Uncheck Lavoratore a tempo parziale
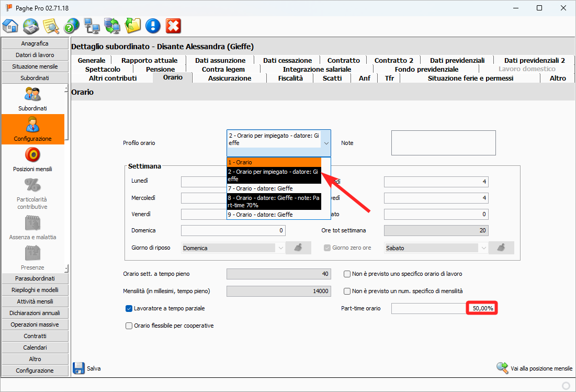This screenshot has width=576, height=392. [x=129, y=309]
